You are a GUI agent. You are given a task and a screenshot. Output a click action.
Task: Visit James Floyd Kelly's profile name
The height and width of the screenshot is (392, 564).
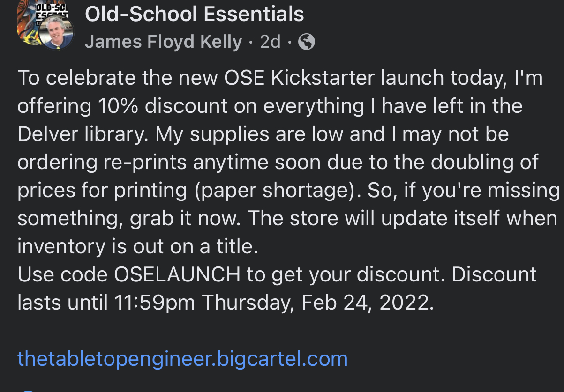pyautogui.click(x=163, y=42)
